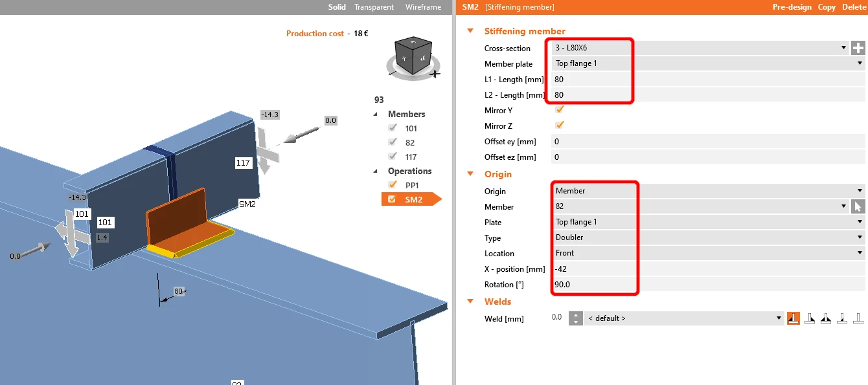Click the X - position input field

coord(709,269)
